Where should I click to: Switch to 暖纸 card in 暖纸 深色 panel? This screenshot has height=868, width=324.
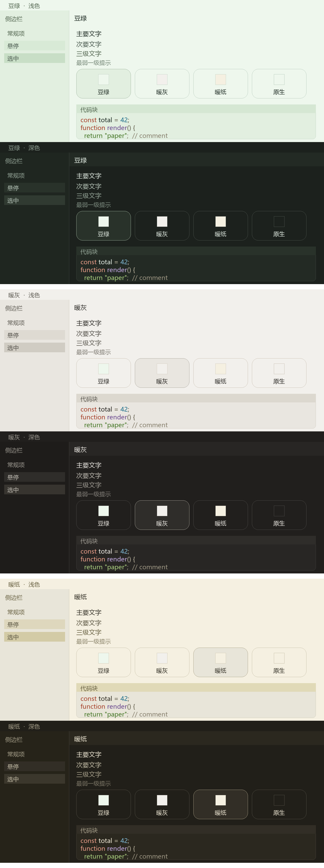[221, 804]
